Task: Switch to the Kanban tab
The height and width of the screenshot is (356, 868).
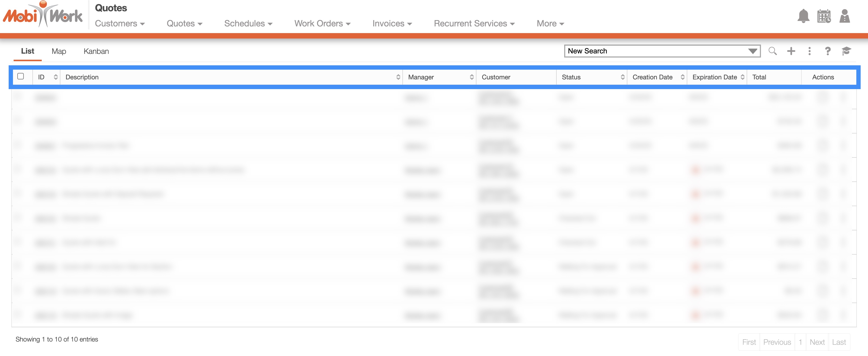Action: (96, 51)
